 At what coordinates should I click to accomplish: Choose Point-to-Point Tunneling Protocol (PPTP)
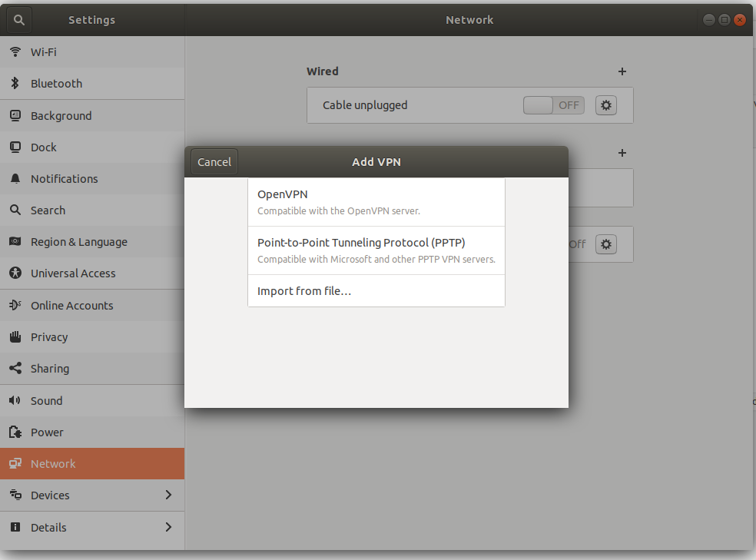tap(376, 250)
